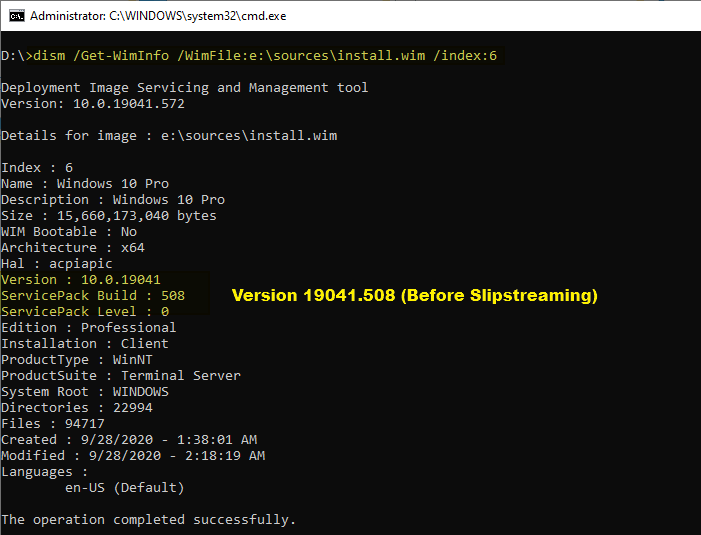Click the 'Directories : 22994' line
The image size is (701, 535).
77,408
